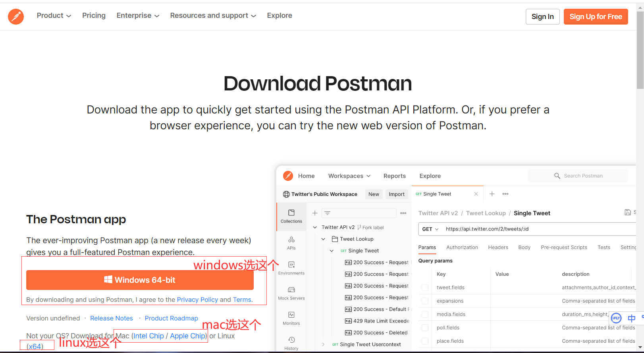644x353 pixels.
Task: Open the GET method dropdown
Action: coord(430,229)
